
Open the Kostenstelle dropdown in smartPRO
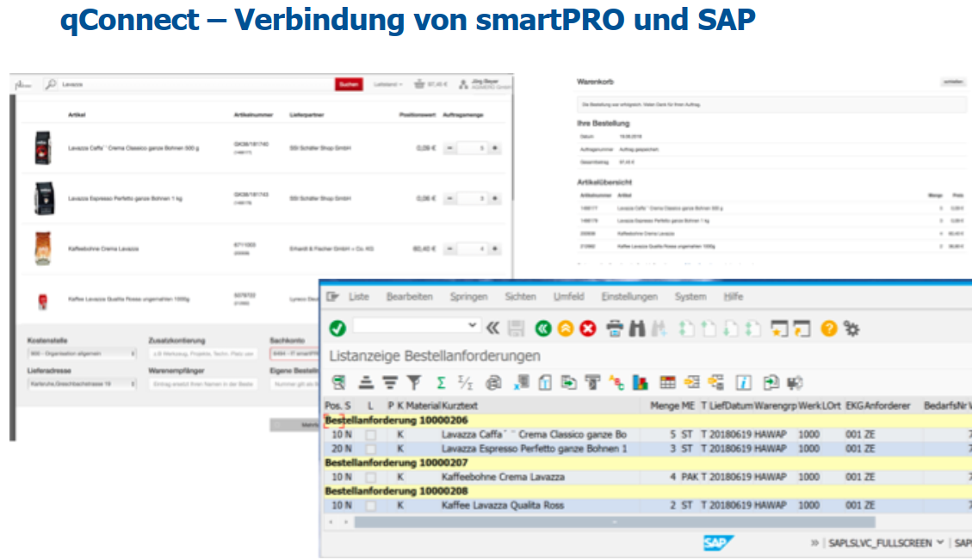[82, 354]
